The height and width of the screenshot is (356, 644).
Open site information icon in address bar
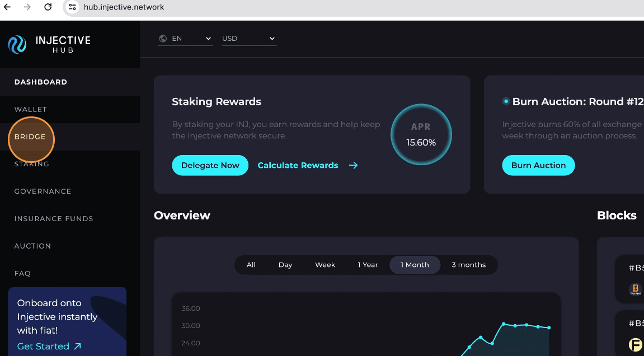(x=72, y=7)
